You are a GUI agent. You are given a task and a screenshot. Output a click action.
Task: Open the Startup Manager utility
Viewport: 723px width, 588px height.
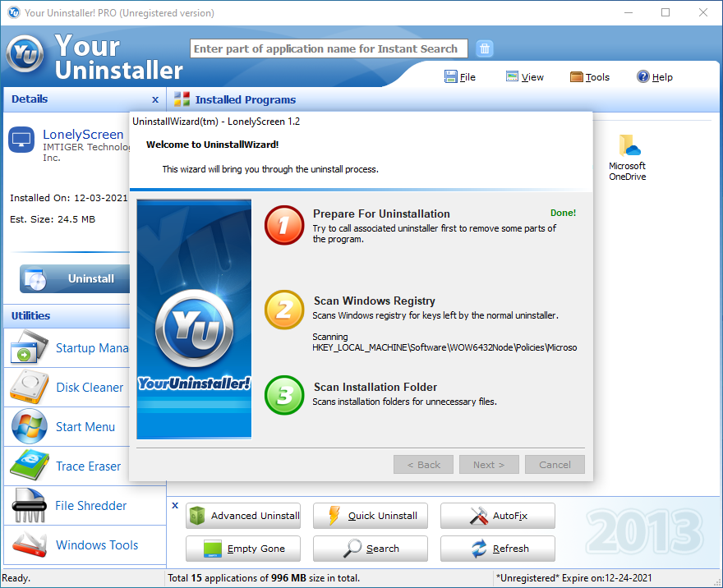tap(67, 348)
